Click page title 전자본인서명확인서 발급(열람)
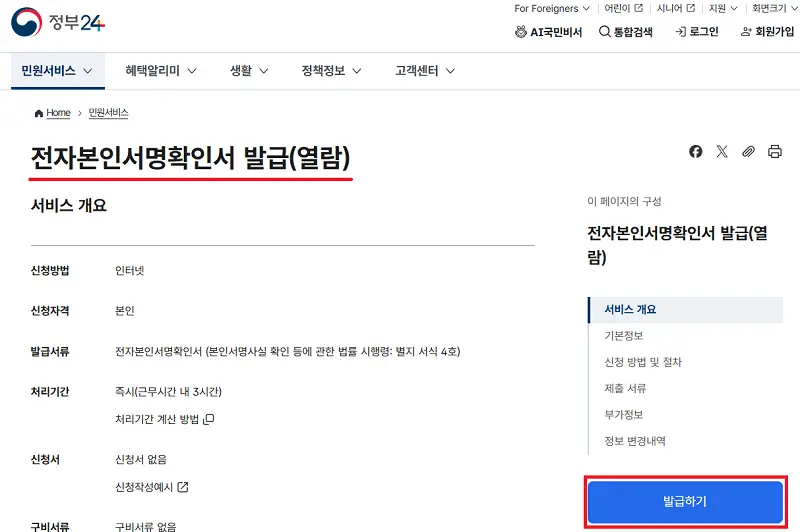800x532 pixels. point(190,158)
